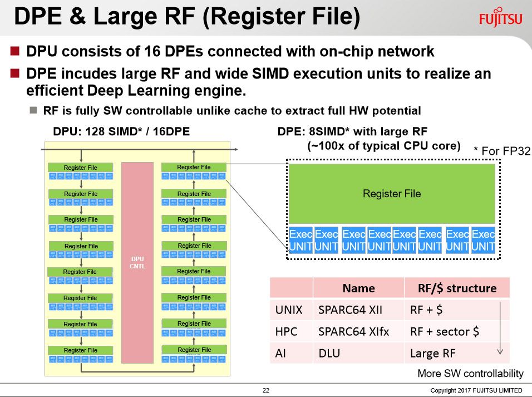Click the "RF/$ structure" table header
Image resolution: width=532 pixels, height=397 pixels.
click(457, 288)
